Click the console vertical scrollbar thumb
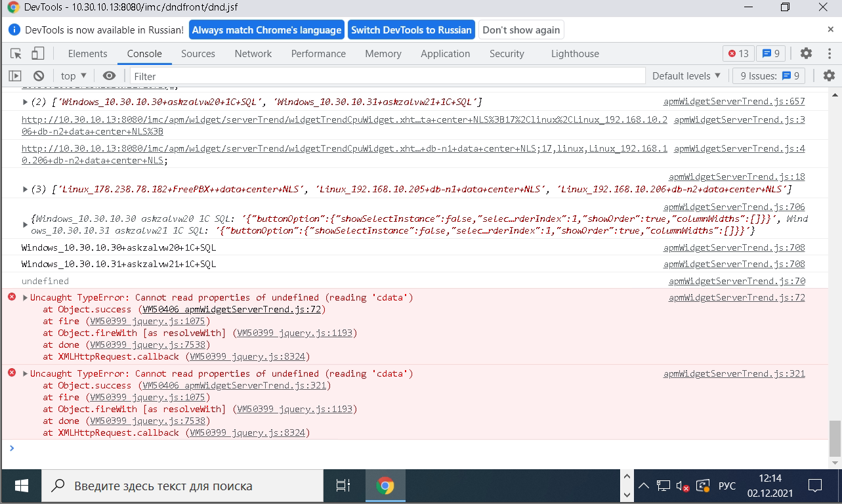 834,438
